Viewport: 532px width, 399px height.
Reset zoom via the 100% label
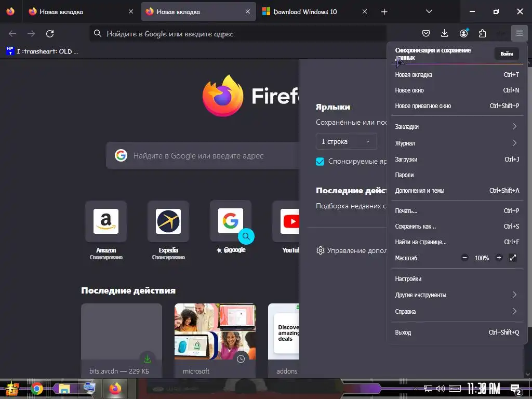[x=482, y=258]
